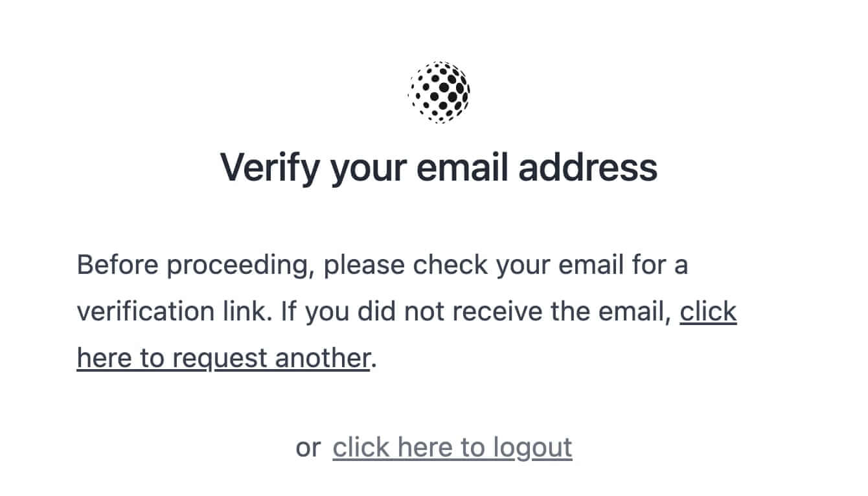Log out of the current session

(x=451, y=447)
